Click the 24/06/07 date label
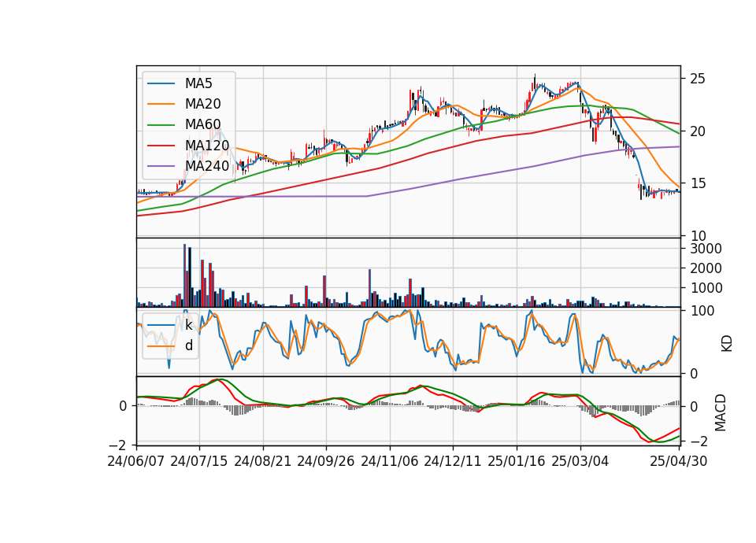756x543 pixels. (x=136, y=462)
